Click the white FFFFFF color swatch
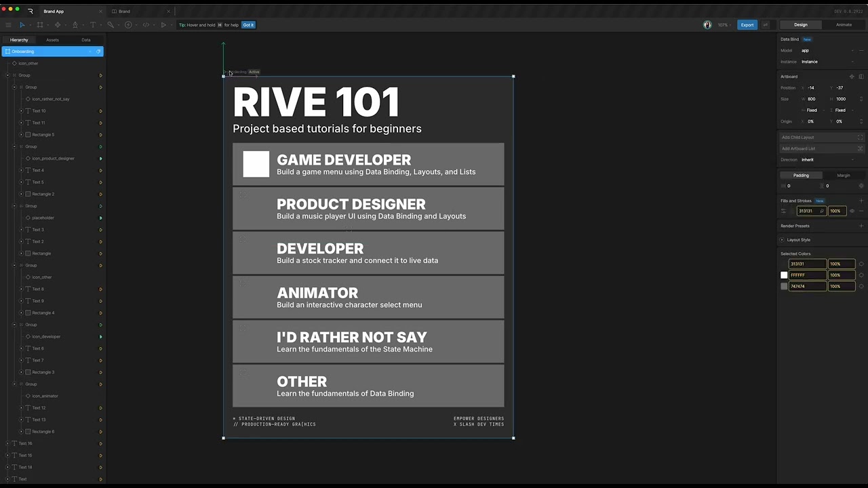Image resolution: width=868 pixels, height=488 pixels. (x=784, y=275)
